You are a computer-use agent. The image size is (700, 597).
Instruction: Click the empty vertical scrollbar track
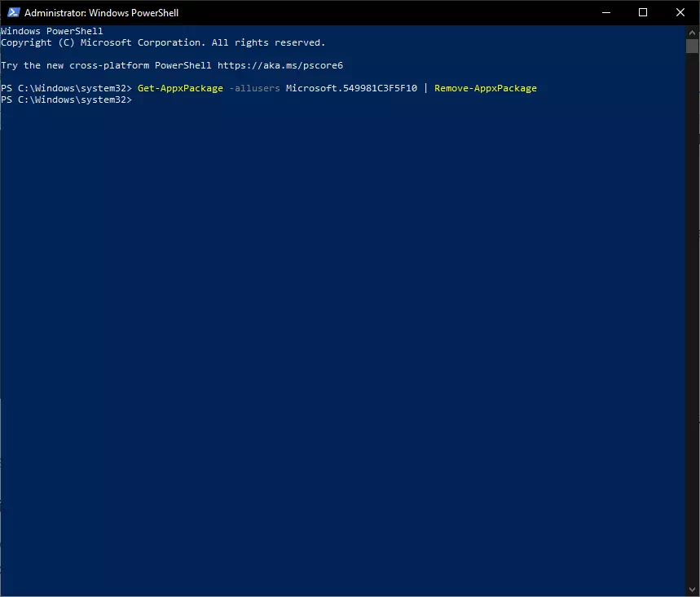pos(693,326)
